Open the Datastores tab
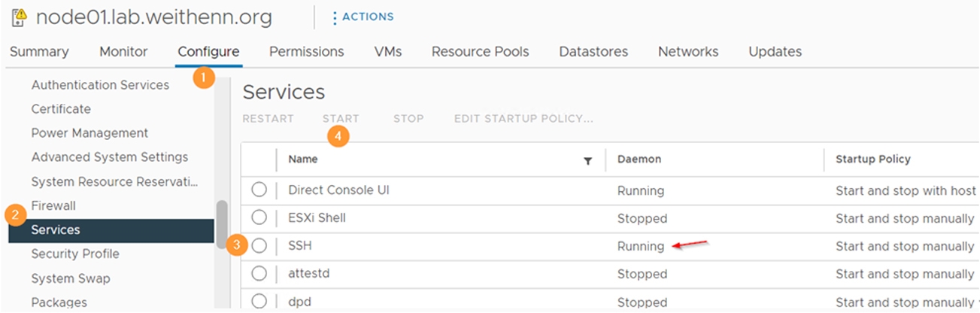The image size is (980, 313). pyautogui.click(x=593, y=52)
